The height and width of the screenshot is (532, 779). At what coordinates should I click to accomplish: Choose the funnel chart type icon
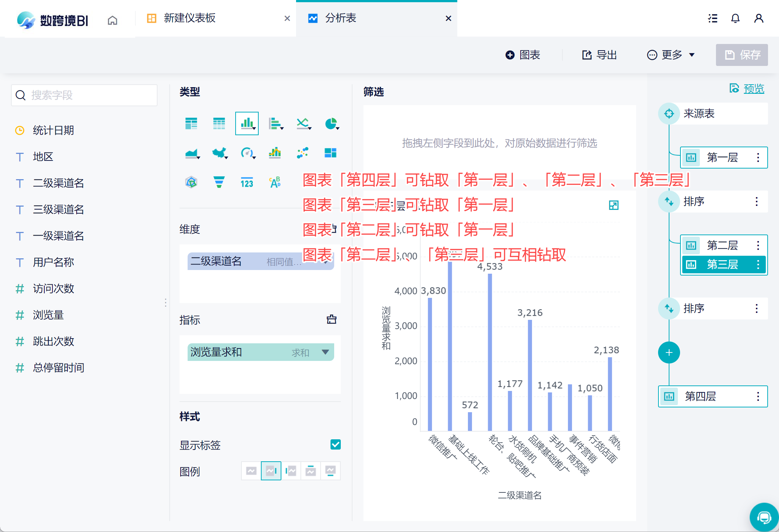(219, 182)
